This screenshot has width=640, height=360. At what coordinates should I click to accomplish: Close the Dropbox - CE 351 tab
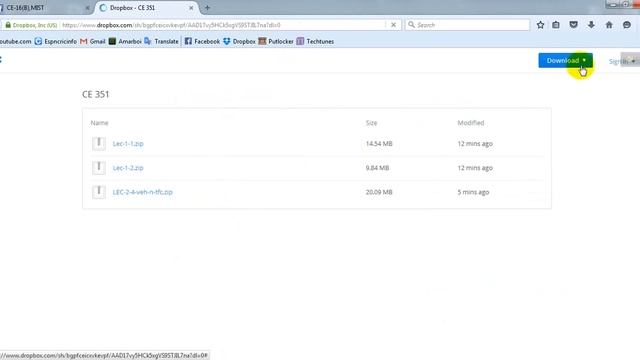click(191, 8)
